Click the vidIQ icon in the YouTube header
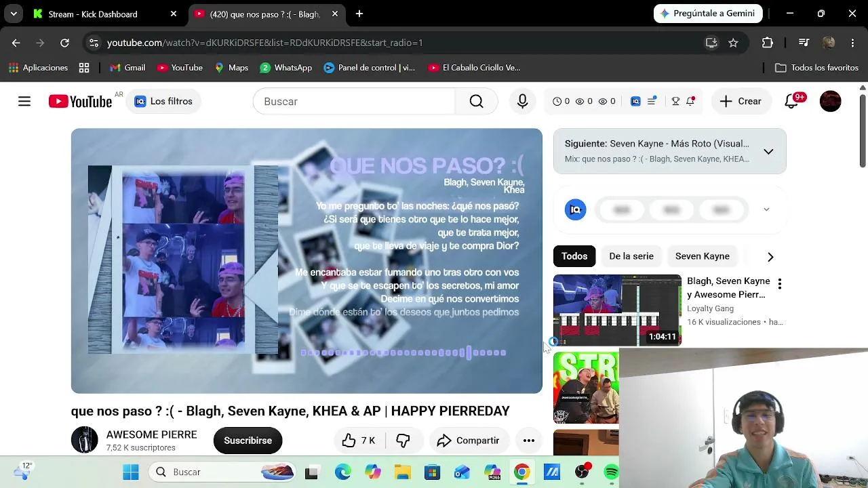 point(635,102)
